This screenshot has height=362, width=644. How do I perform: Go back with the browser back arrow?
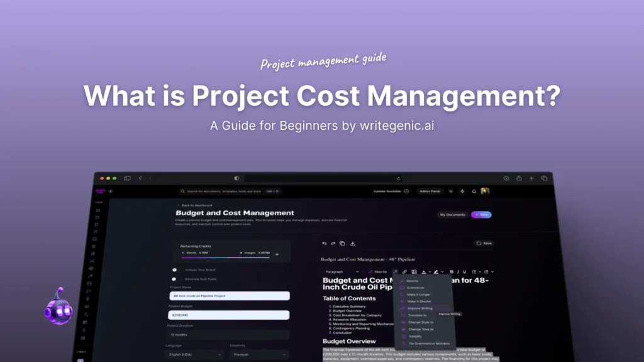140,179
